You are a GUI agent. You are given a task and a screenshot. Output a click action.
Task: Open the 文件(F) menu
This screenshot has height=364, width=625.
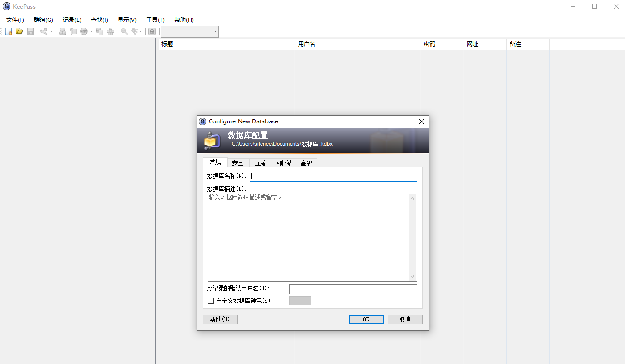15,20
